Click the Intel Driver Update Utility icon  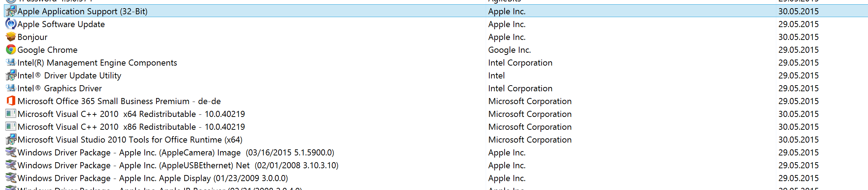click(x=11, y=75)
